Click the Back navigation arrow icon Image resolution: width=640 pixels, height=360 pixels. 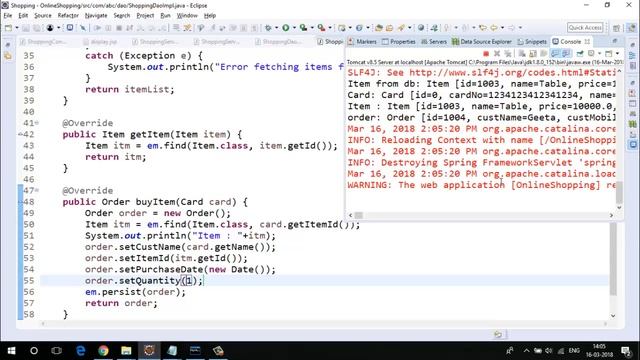pyautogui.click(x=494, y=28)
